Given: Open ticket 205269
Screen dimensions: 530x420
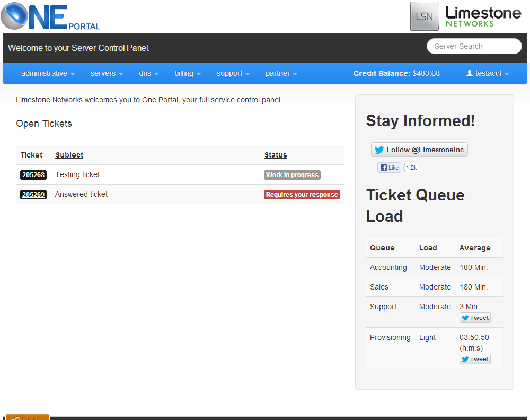Looking at the screenshot, I should 33,195.
